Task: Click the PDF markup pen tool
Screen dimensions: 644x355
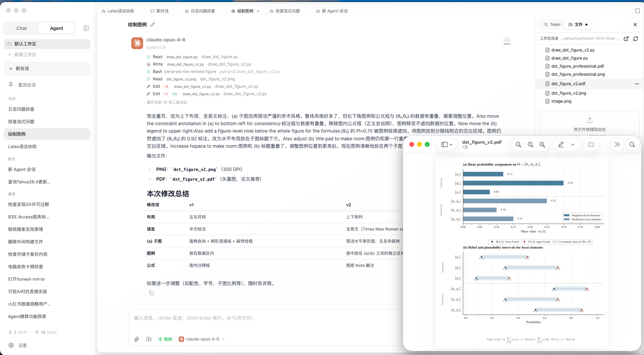Action: point(561,145)
